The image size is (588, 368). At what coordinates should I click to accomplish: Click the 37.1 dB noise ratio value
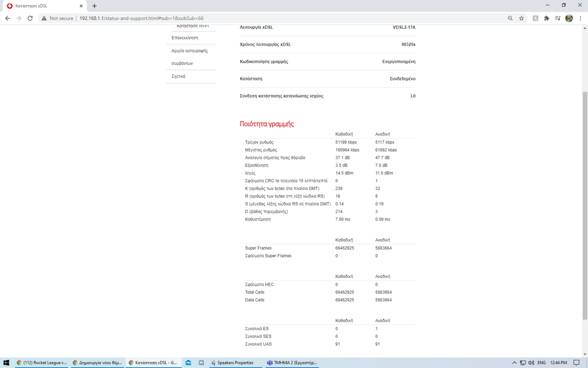tap(343, 158)
